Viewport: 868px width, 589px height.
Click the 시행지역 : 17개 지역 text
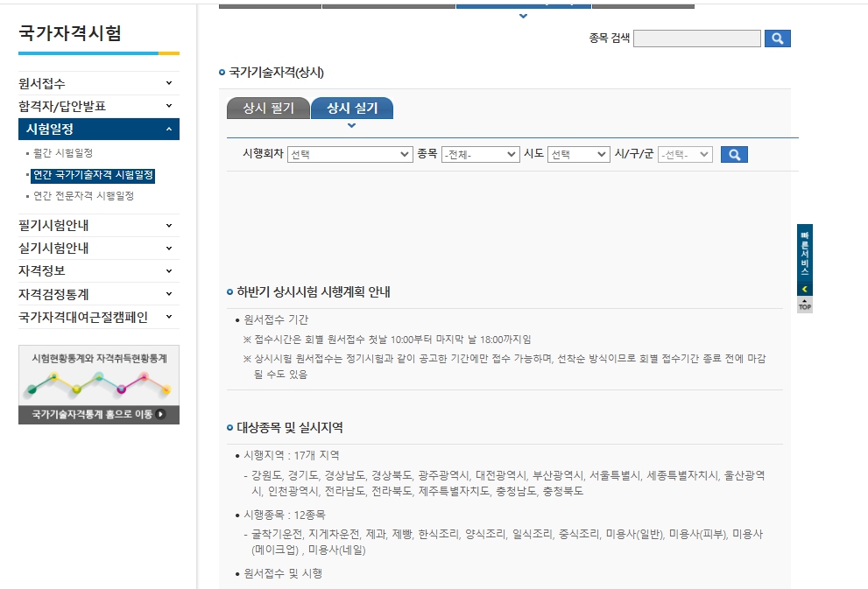coord(291,455)
